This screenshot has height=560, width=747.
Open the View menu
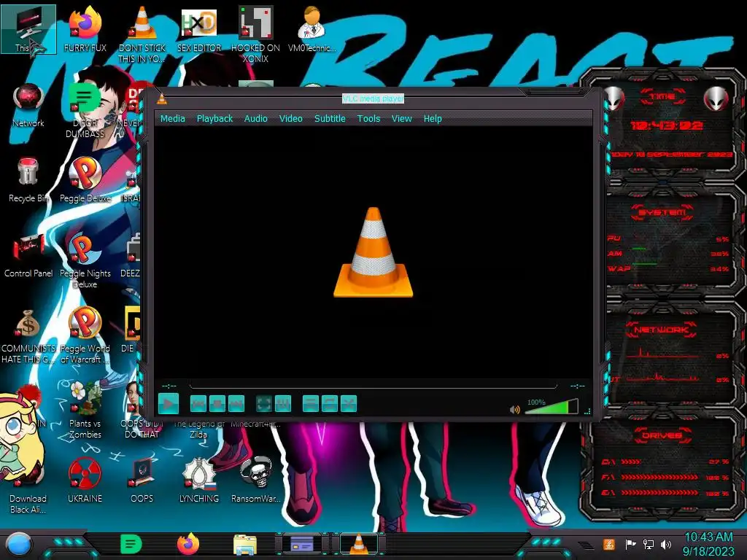402,119
